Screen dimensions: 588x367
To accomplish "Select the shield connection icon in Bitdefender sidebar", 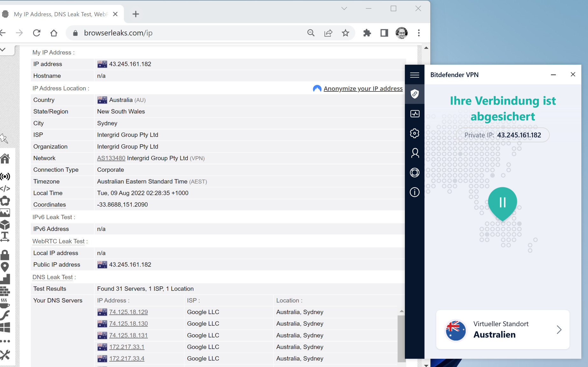I will click(414, 94).
